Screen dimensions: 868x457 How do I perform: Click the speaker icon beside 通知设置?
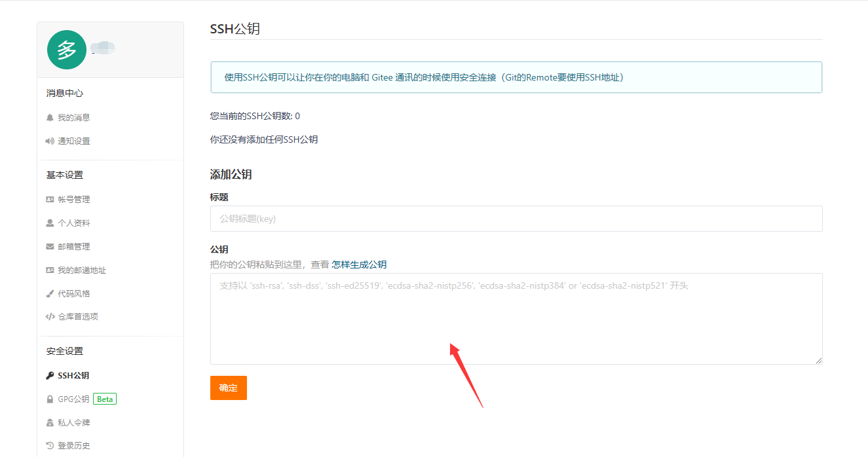click(x=50, y=141)
